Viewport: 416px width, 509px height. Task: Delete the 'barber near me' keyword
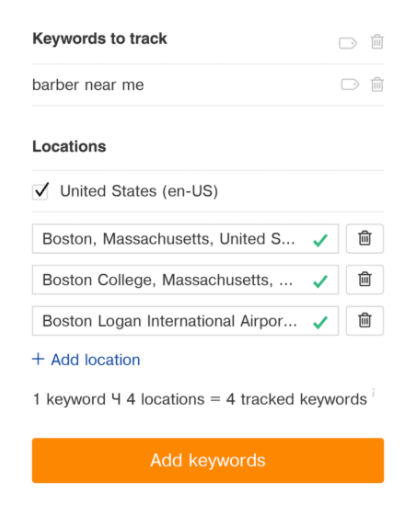tap(377, 84)
